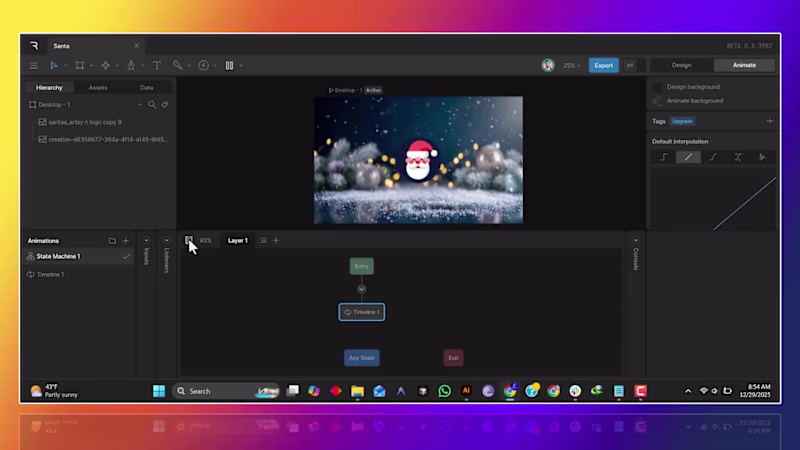Add a new state machine layer
The height and width of the screenshot is (450, 800).
[x=276, y=240]
